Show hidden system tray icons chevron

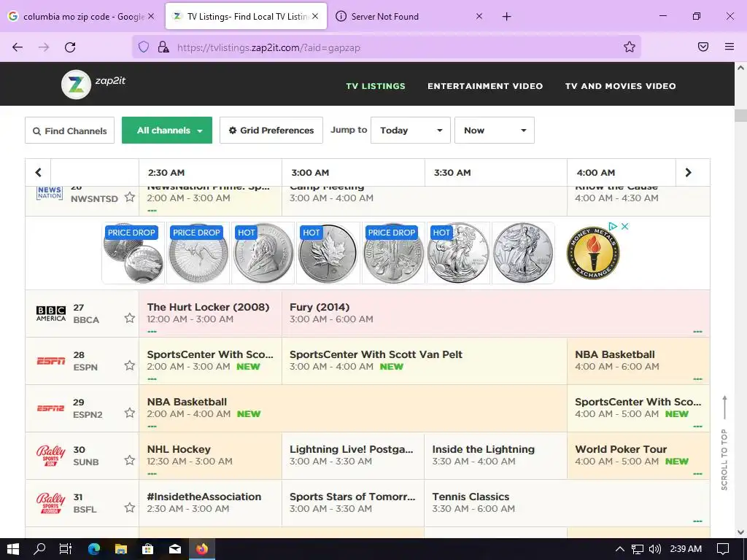[620, 549]
